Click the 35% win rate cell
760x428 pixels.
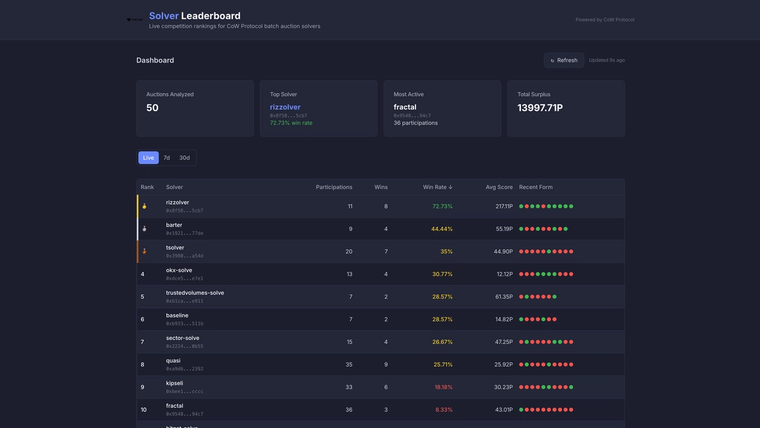pyautogui.click(x=446, y=252)
